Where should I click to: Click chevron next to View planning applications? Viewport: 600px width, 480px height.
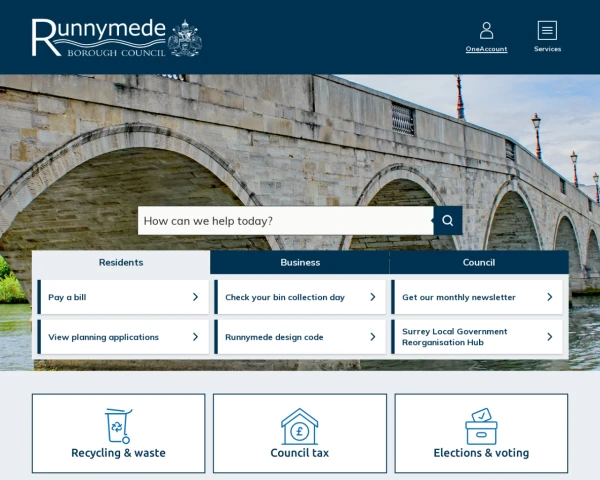tap(195, 337)
